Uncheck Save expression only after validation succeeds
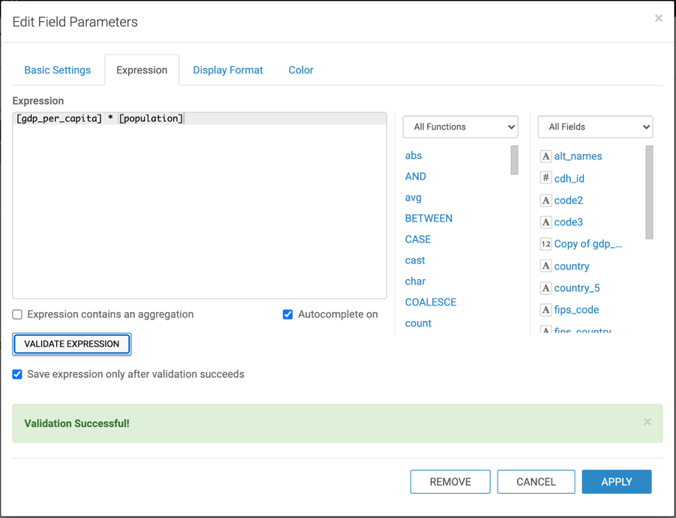This screenshot has width=676, height=518. [x=18, y=374]
